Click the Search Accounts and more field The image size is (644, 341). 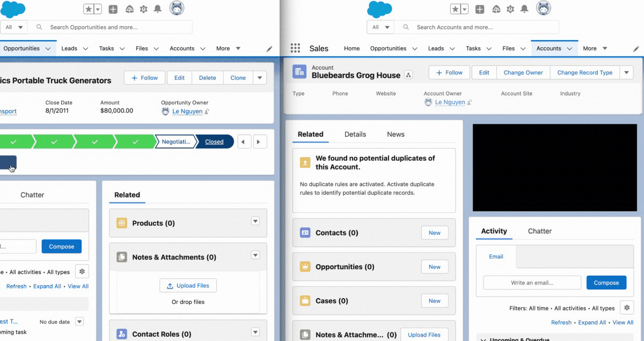483,27
